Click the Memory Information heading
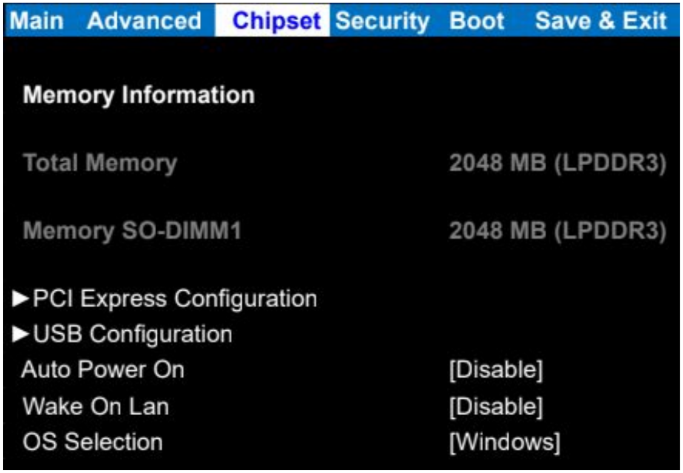The width and height of the screenshot is (683, 473). tap(138, 95)
